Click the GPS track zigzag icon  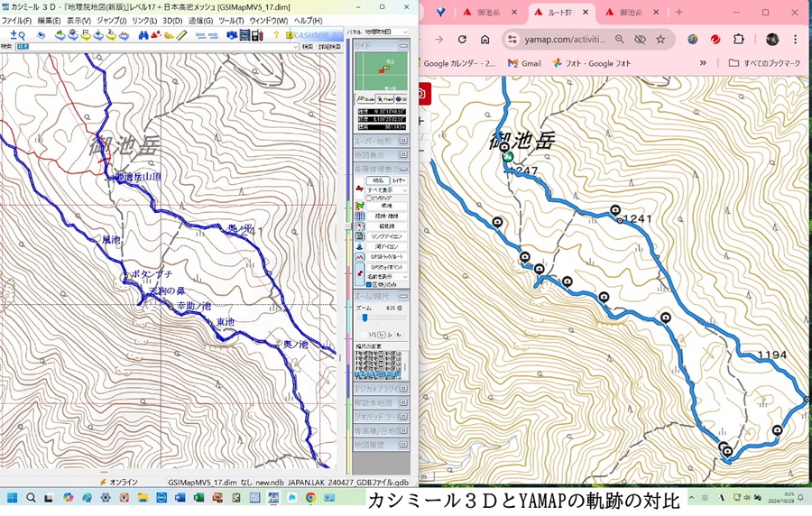pyautogui.click(x=359, y=257)
